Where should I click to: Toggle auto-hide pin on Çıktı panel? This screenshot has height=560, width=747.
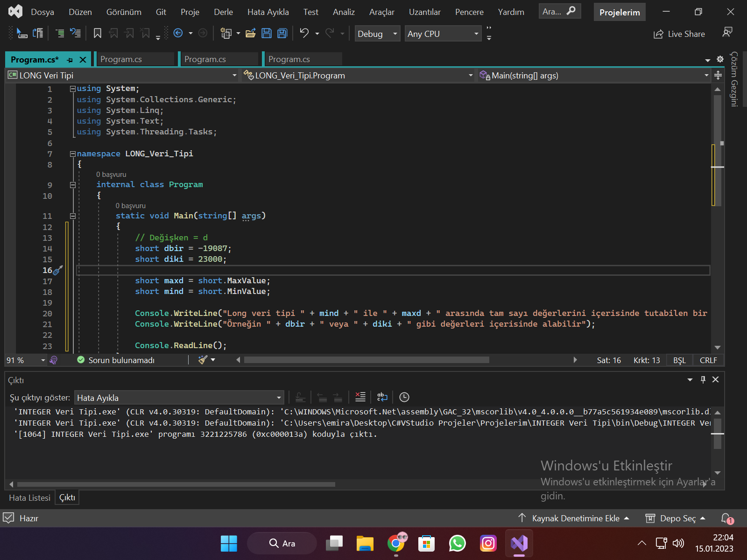703,380
